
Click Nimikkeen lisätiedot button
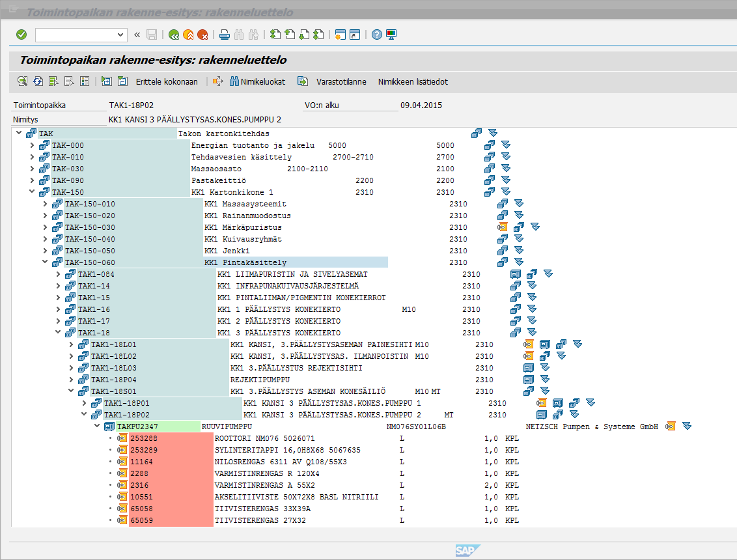pyautogui.click(x=413, y=82)
